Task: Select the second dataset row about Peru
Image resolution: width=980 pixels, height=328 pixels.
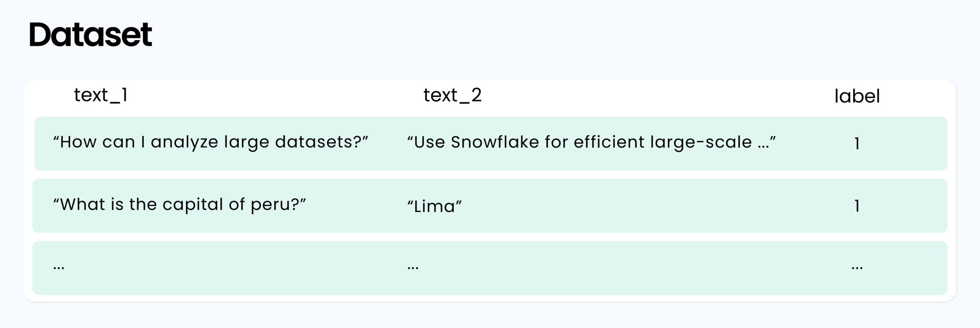Action: coord(490,206)
